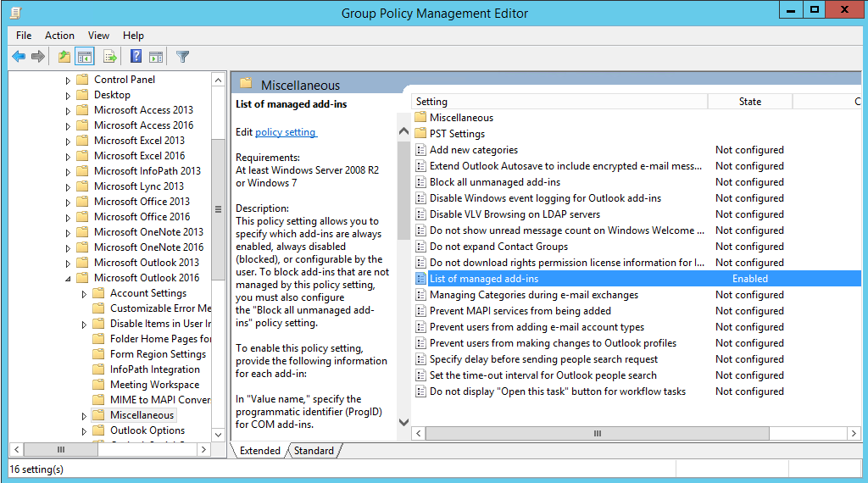Click the tree pane scroll down arrow

[x=218, y=435]
